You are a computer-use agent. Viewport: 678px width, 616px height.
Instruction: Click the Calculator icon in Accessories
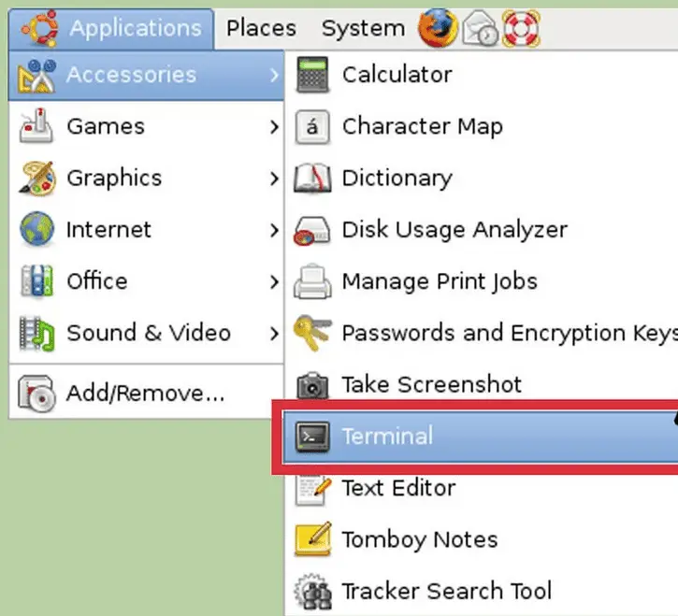312,75
